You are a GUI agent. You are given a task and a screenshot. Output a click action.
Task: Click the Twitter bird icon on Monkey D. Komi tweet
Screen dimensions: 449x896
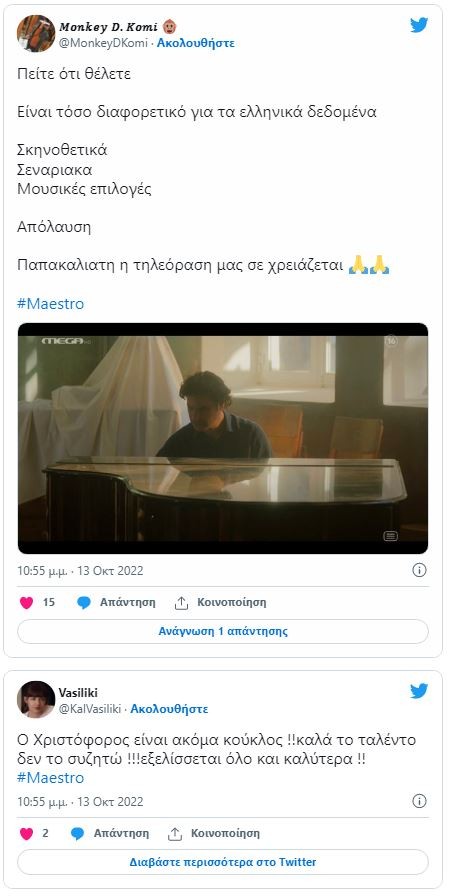click(x=419, y=25)
